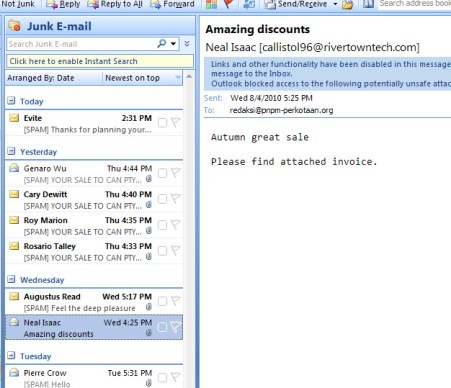
Task: Toggle category box on Cary Dewitt message
Action: tap(162, 199)
